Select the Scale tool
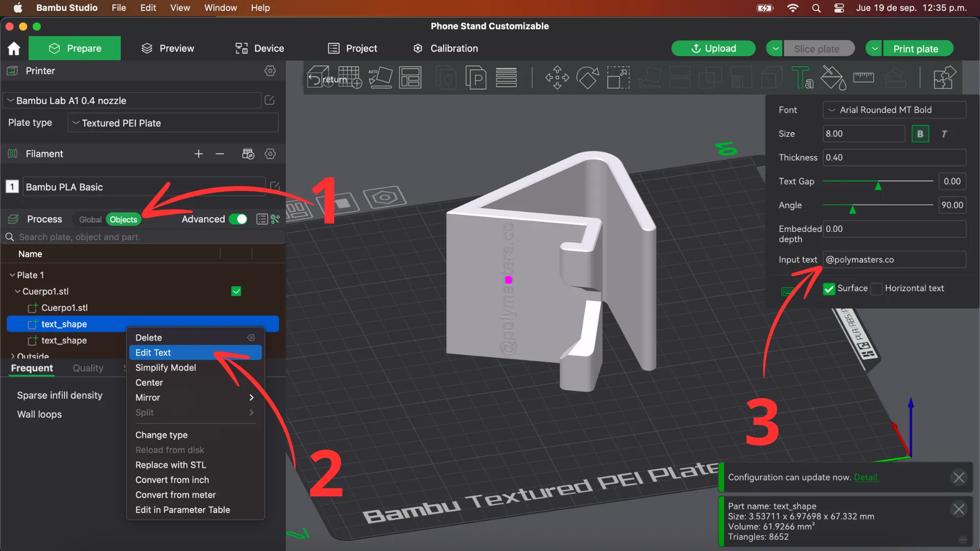This screenshot has height=551, width=980. 618,78
